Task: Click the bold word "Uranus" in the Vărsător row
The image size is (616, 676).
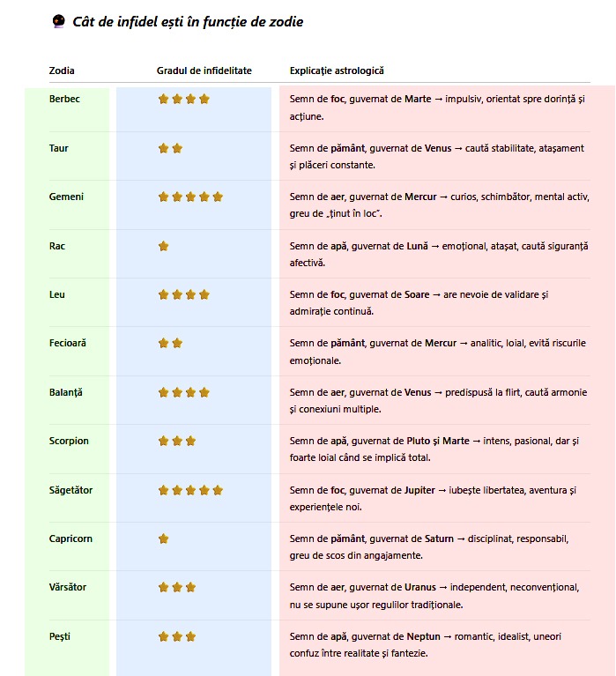Action: point(419,587)
